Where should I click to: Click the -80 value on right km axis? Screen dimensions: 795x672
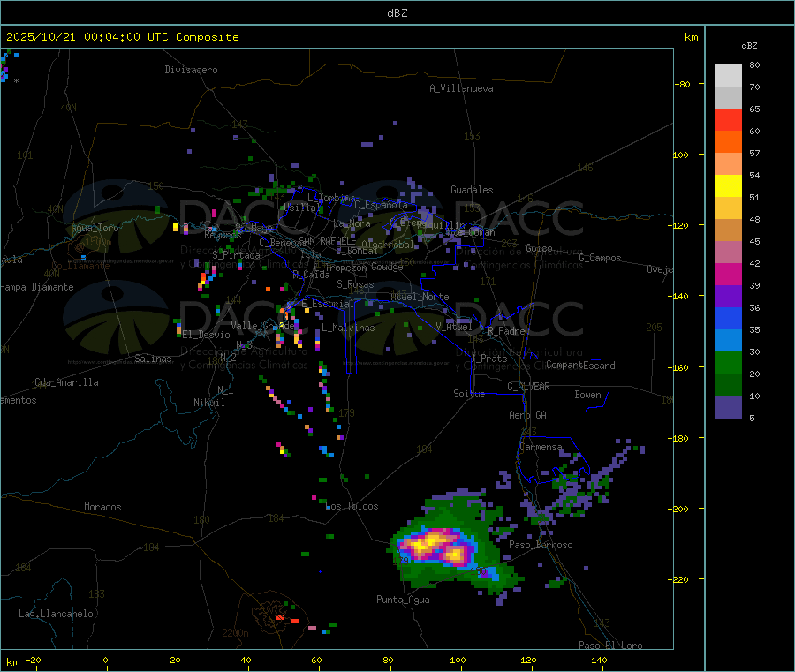683,84
